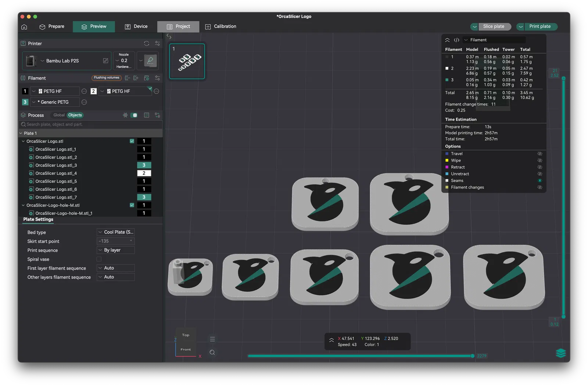Screen dimensions: 588x386
Task: Click the bed plate type image
Action: click(150, 61)
